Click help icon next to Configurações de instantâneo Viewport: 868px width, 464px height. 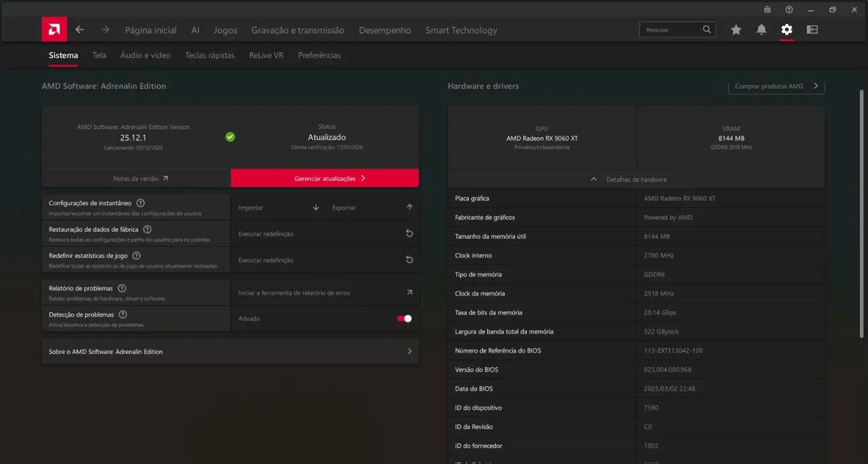[x=140, y=203]
